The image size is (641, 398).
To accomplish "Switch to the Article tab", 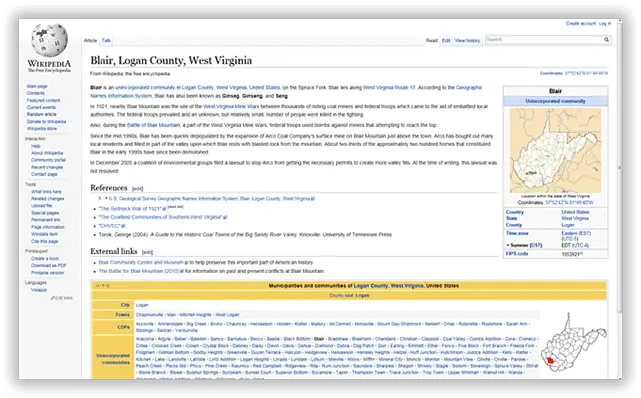I will [90, 40].
